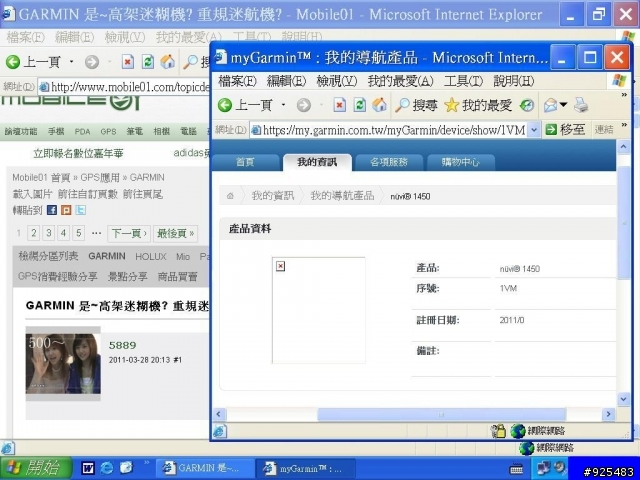This screenshot has height=480, width=640.
Task: Switch to 首頁 tab on Garmin page
Action: (x=245, y=162)
